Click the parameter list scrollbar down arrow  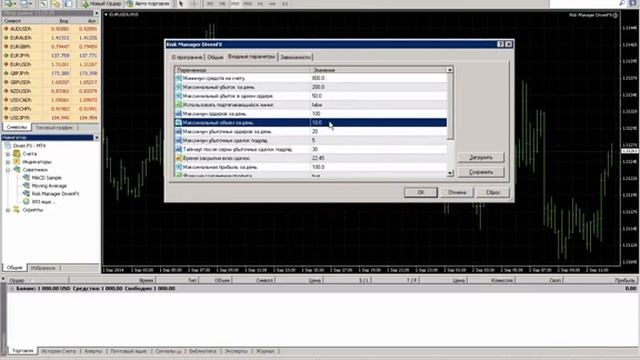tap(450, 173)
